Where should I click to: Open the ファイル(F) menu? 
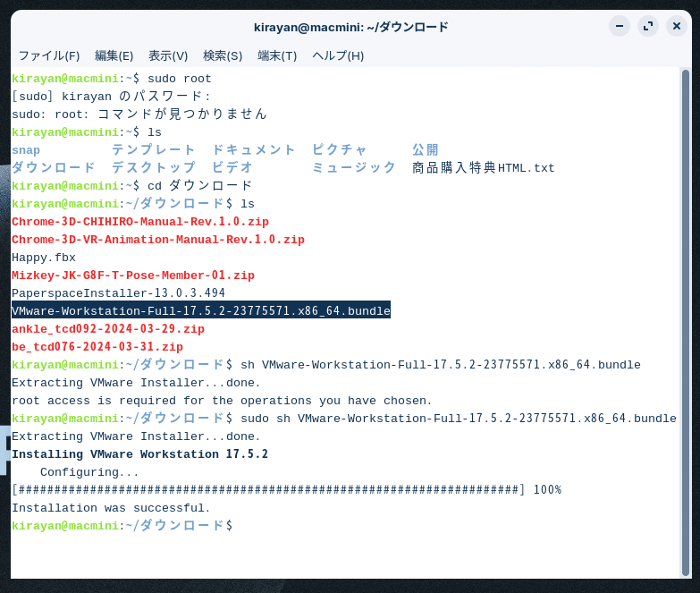coord(49,55)
